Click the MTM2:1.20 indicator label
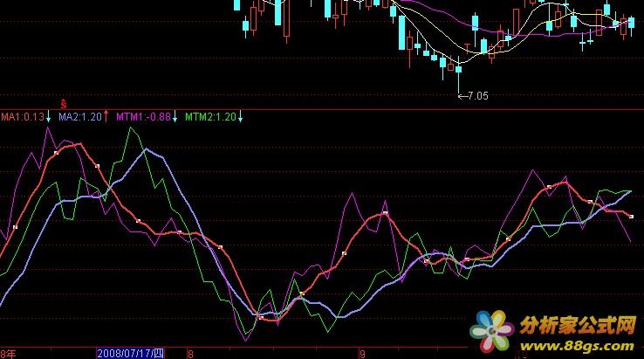The width and height of the screenshot is (644, 359). point(210,117)
